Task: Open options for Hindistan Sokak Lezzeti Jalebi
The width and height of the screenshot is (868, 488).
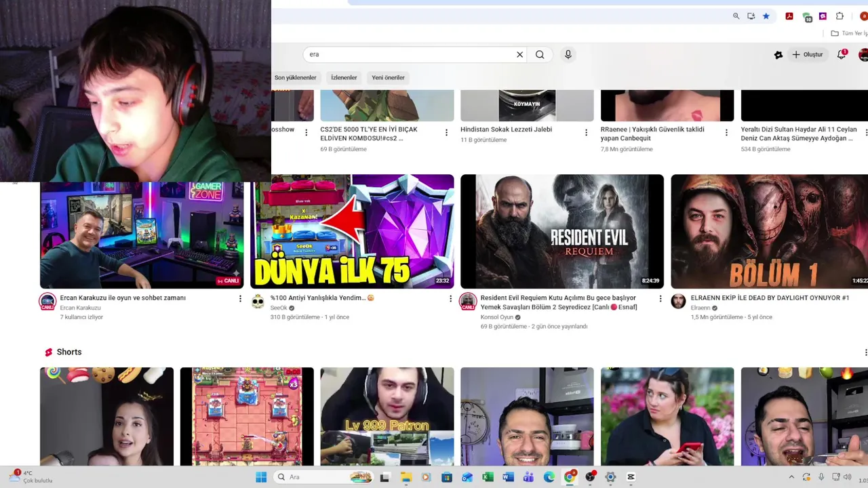Action: point(587,133)
